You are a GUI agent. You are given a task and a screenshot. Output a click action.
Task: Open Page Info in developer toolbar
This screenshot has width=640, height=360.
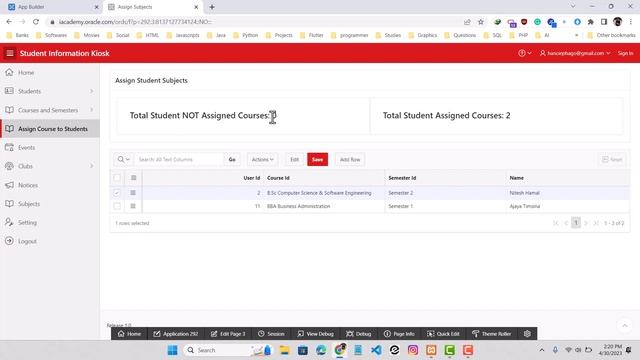click(399, 333)
